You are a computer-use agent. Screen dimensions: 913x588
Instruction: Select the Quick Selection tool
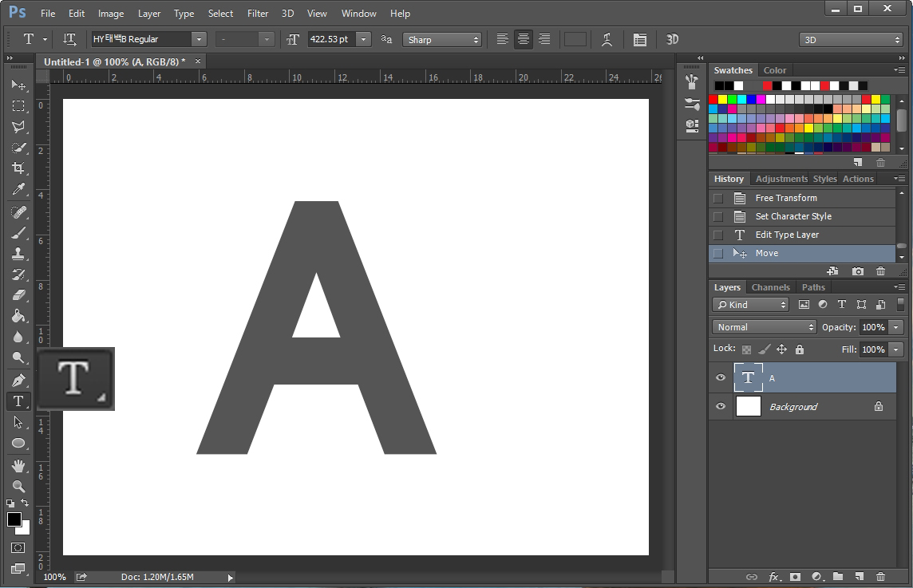pyautogui.click(x=18, y=148)
